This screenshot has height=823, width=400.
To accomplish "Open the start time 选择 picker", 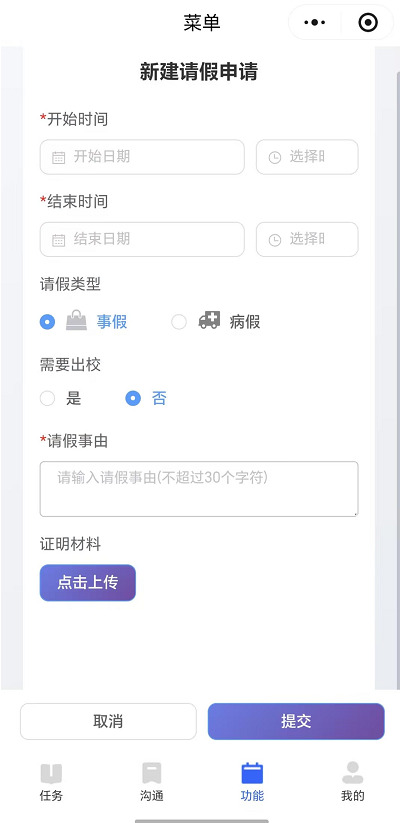I will coord(307,157).
